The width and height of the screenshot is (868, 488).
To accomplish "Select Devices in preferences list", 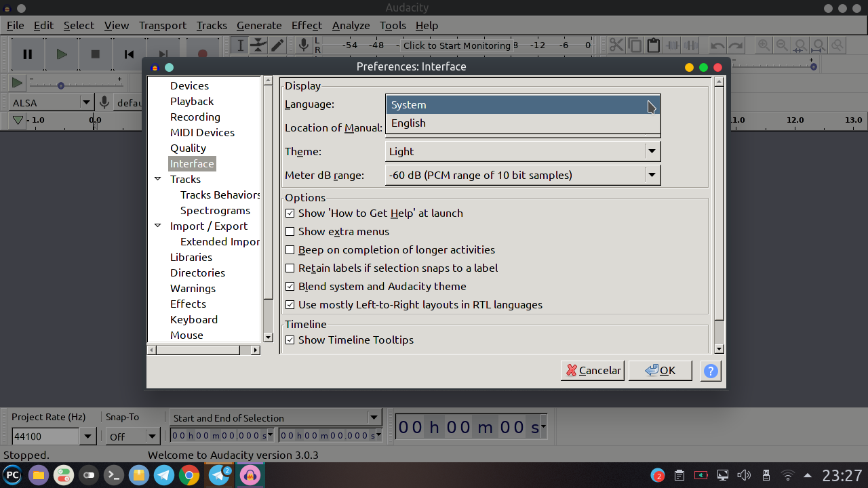I will [x=189, y=86].
